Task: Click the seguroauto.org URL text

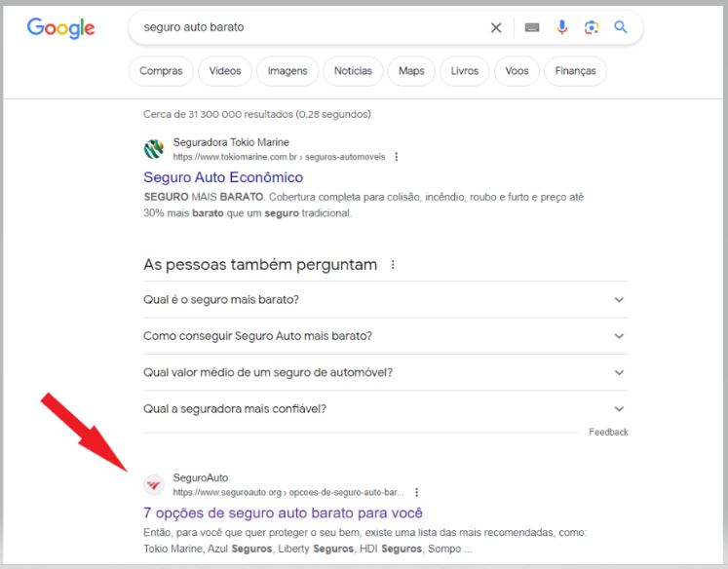Action: click(288, 492)
